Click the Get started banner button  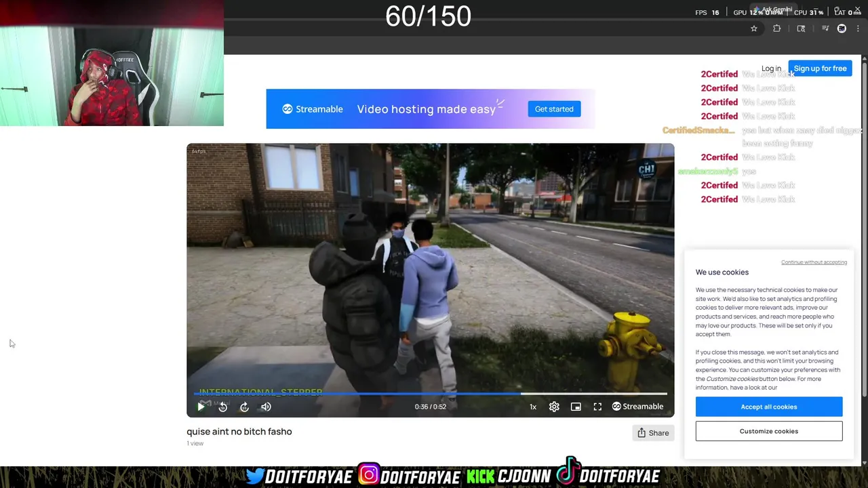point(554,109)
